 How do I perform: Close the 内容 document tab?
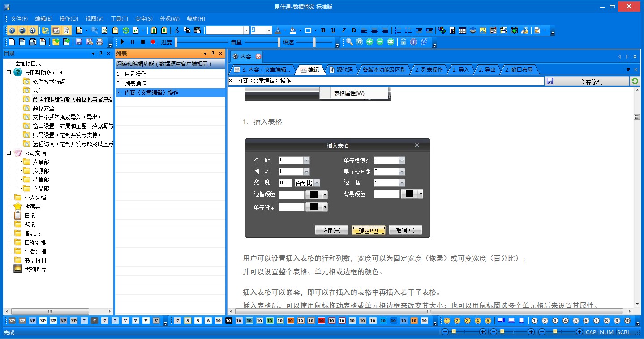(x=258, y=57)
